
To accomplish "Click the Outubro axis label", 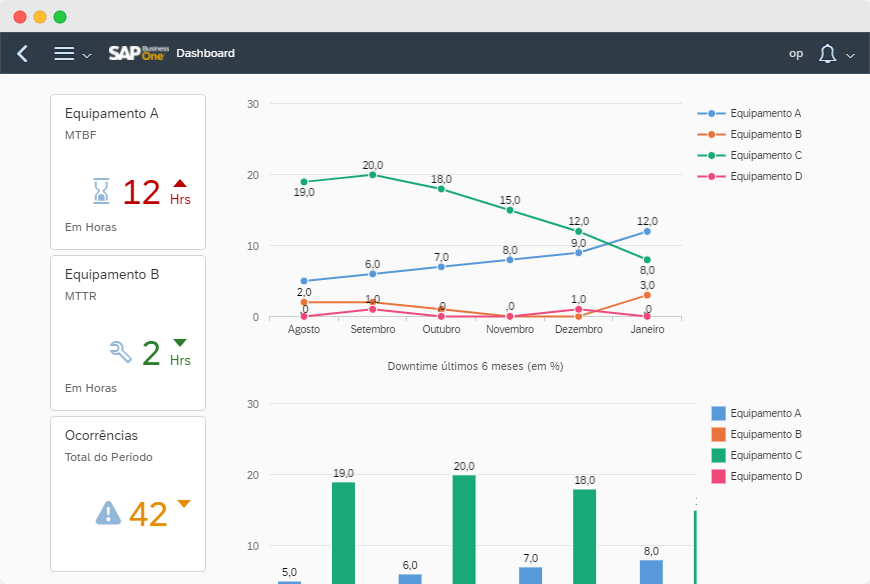I will (x=442, y=329).
